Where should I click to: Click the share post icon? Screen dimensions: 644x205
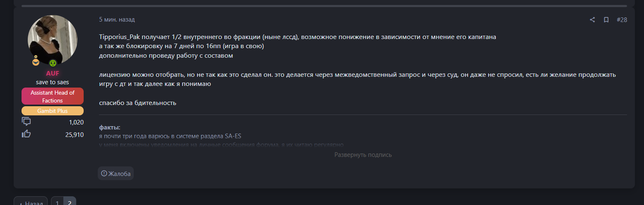pyautogui.click(x=592, y=20)
